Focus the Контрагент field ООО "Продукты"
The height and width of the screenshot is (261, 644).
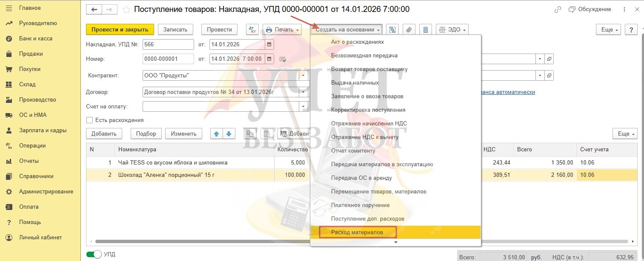pos(221,76)
